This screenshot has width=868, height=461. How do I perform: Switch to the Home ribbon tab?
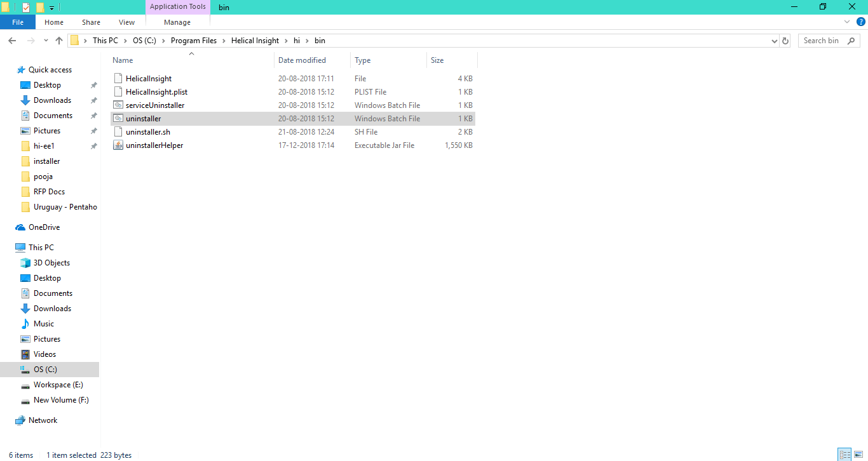click(x=54, y=22)
